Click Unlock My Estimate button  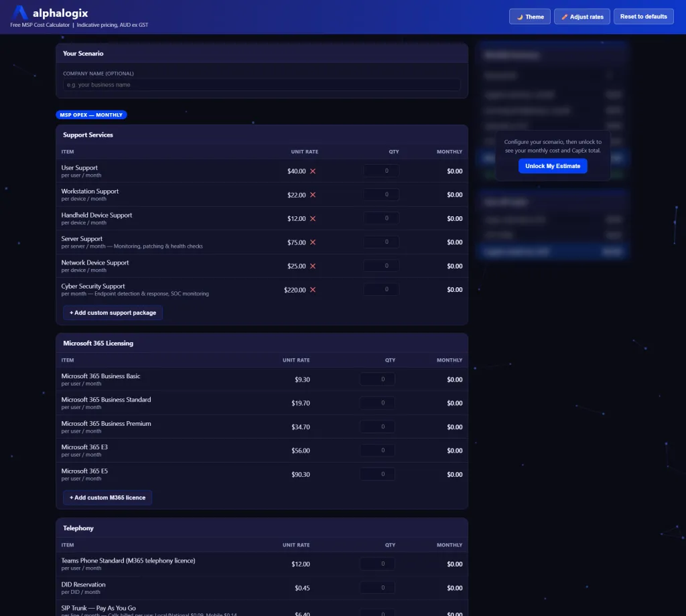(553, 166)
